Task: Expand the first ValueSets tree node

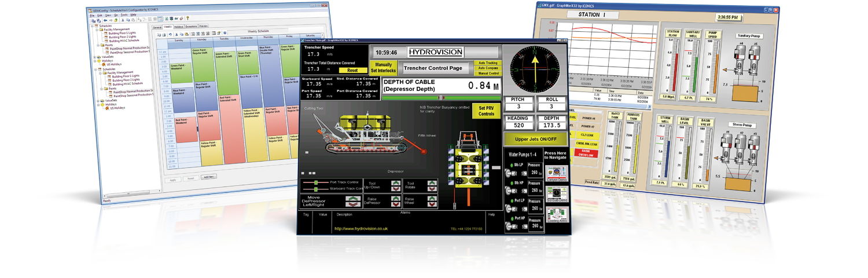Action: coord(95,57)
